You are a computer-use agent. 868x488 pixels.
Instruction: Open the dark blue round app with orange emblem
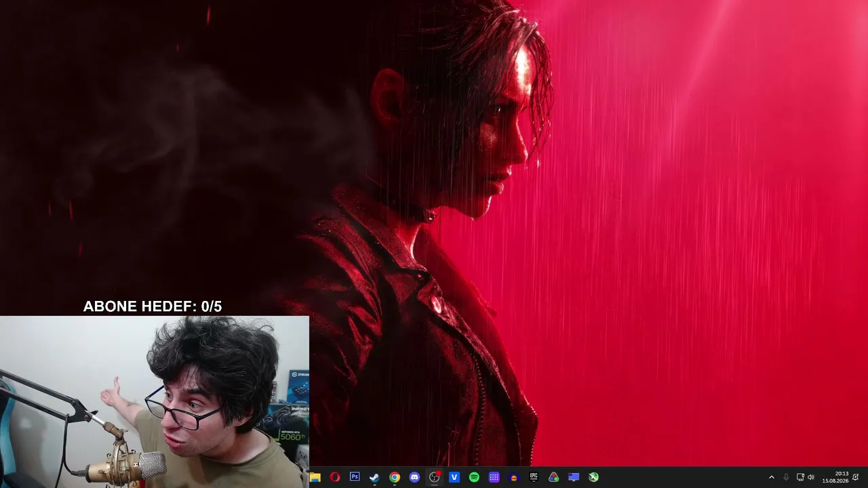click(514, 477)
